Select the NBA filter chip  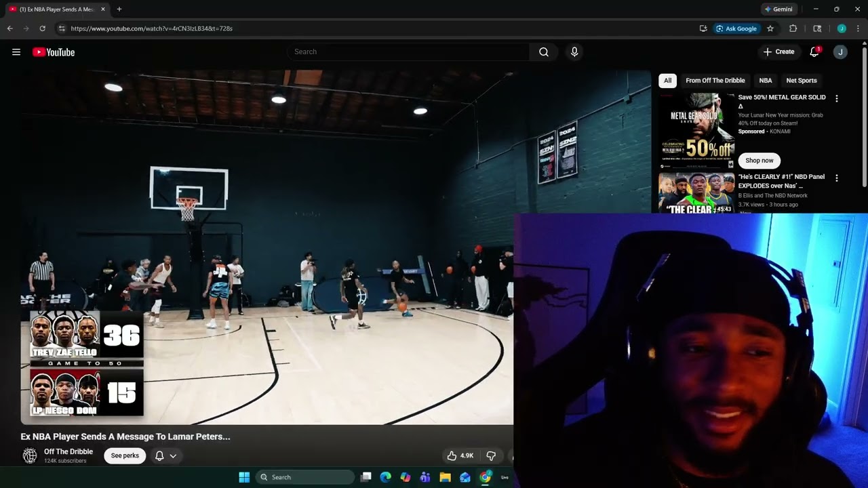pos(765,81)
